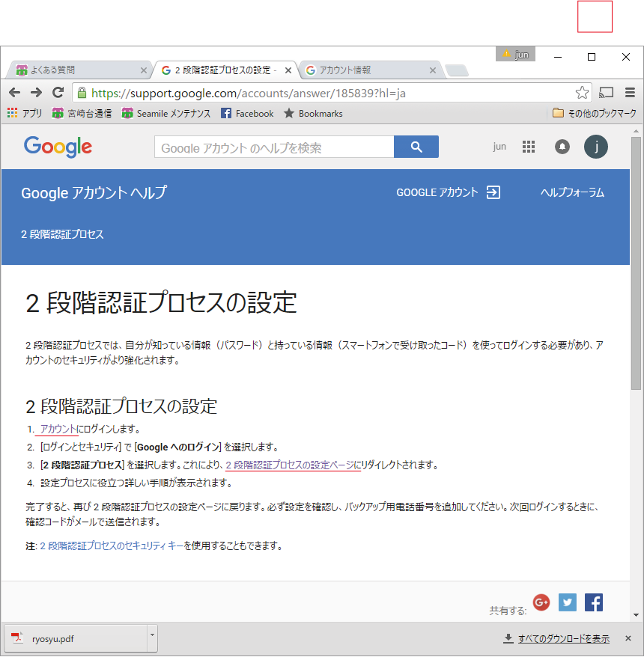
Task: Open the 宮崎台通信 bookmark
Action: (x=82, y=113)
